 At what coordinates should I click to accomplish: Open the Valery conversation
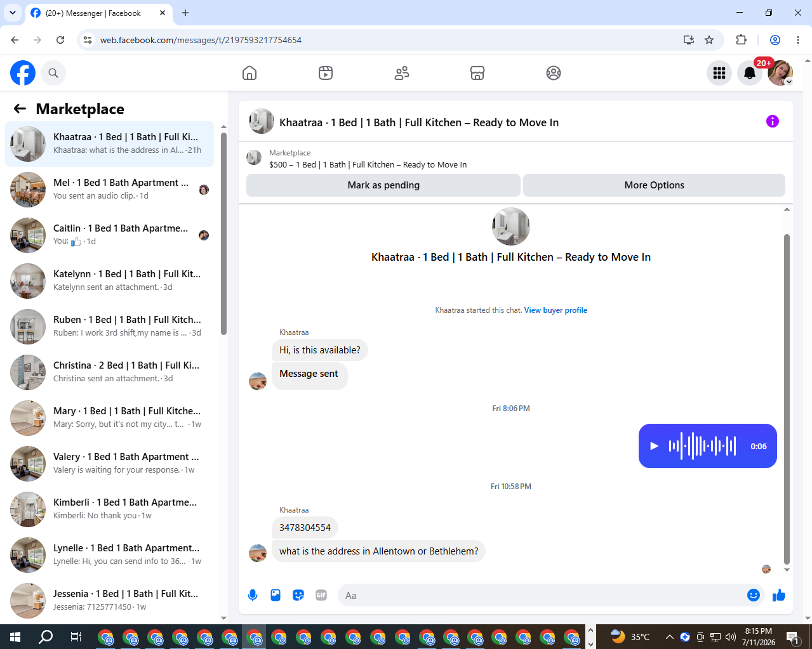(x=110, y=464)
